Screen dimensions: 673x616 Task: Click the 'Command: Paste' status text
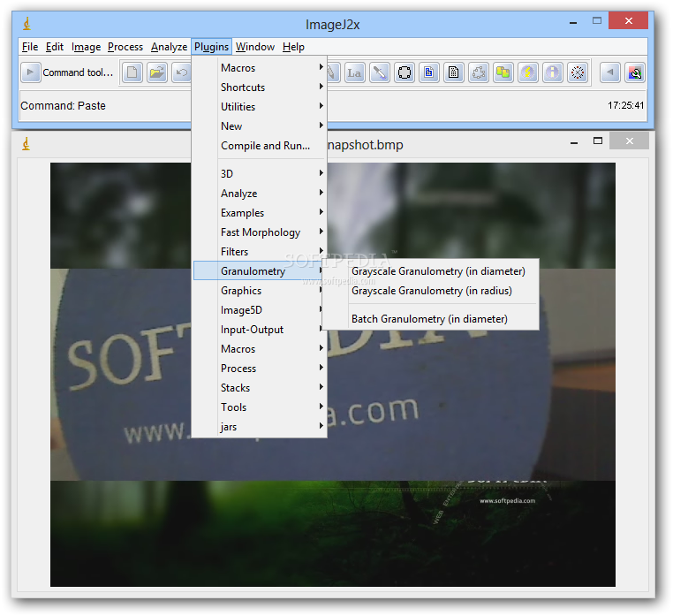(x=63, y=106)
